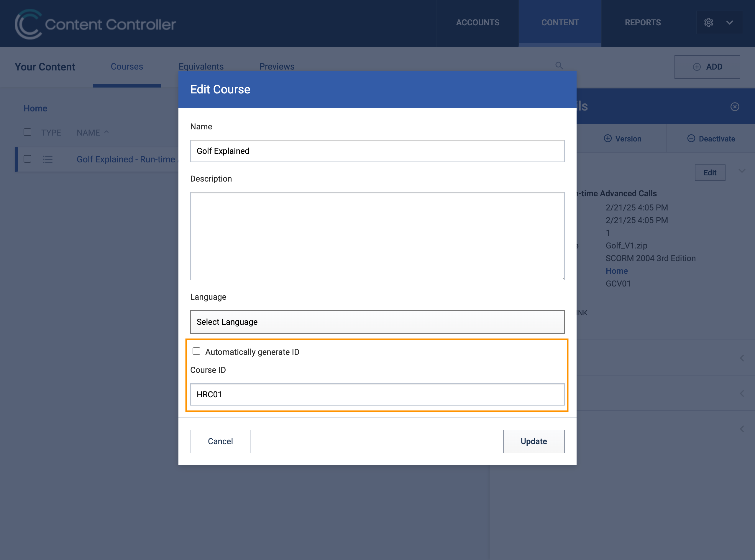
Task: Switch to the Equivalents tab
Action: 201,66
